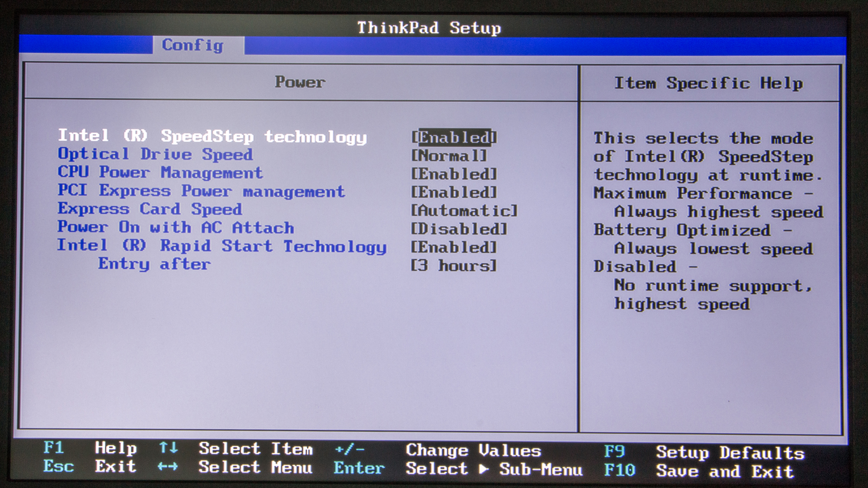Toggle Intel Rapid Start Technology Enabled value

tap(454, 248)
